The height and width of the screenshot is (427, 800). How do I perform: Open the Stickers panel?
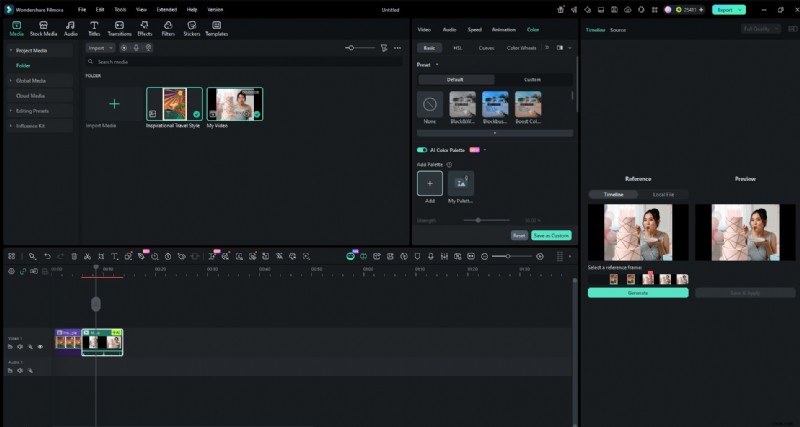tap(192, 29)
